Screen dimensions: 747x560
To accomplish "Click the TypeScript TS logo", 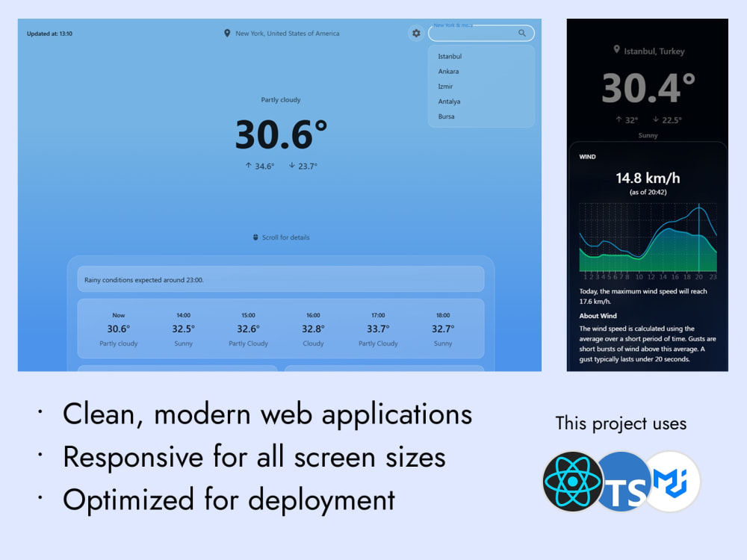I will [624, 482].
